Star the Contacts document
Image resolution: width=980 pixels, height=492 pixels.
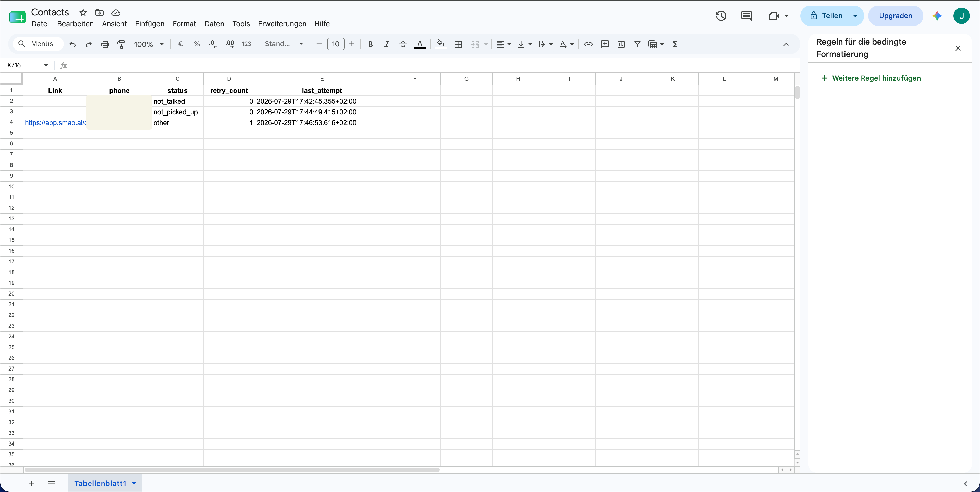83,12
